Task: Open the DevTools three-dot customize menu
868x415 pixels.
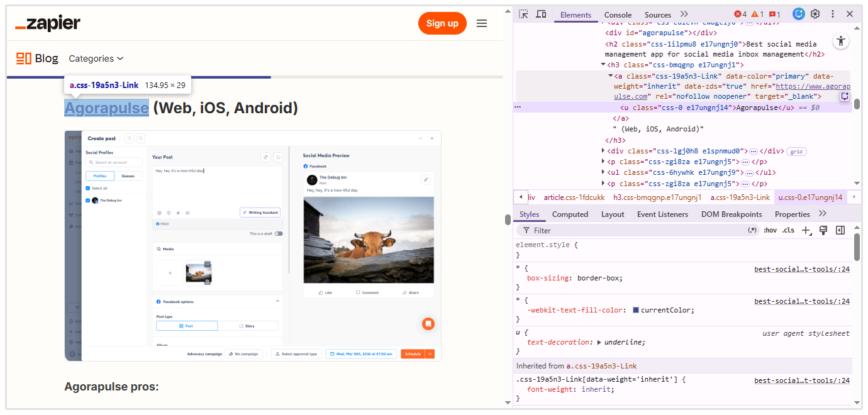Action: pos(833,14)
